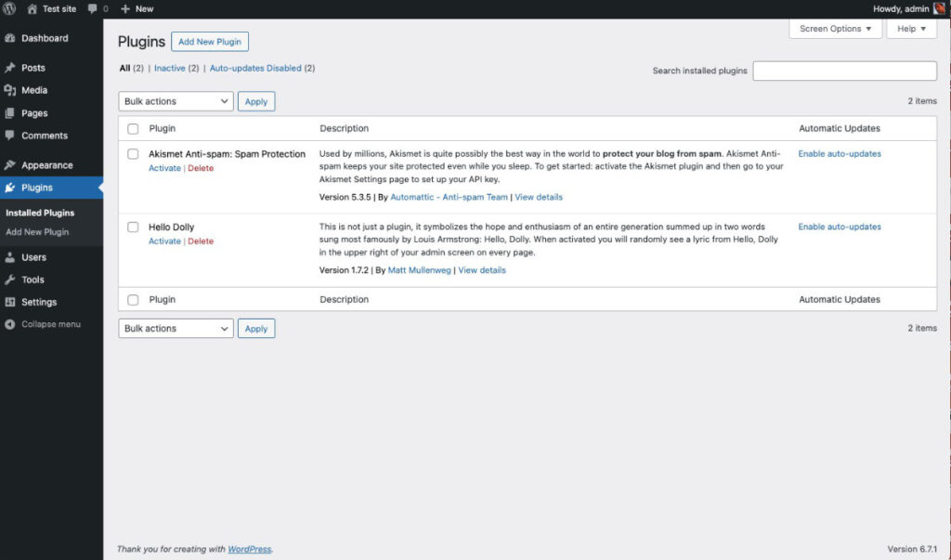Open the comments bubble in admin bar
This screenshot has height=560, width=951.
[x=92, y=9]
